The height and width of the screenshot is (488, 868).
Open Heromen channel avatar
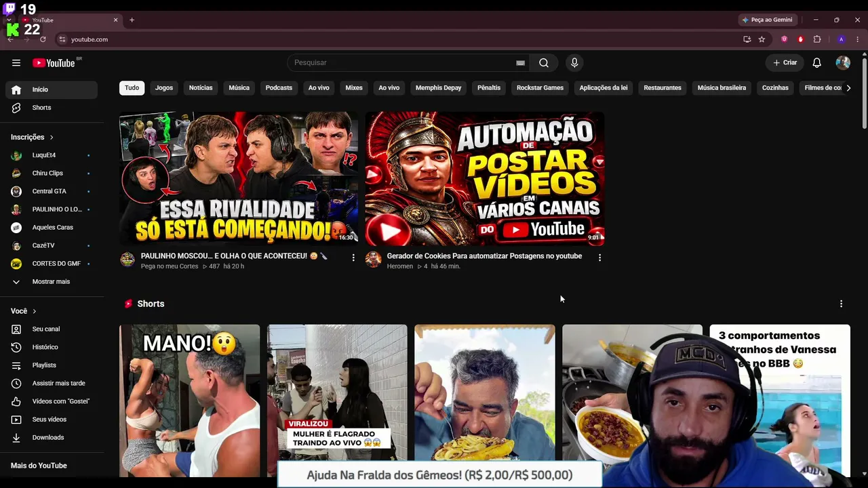[373, 260]
